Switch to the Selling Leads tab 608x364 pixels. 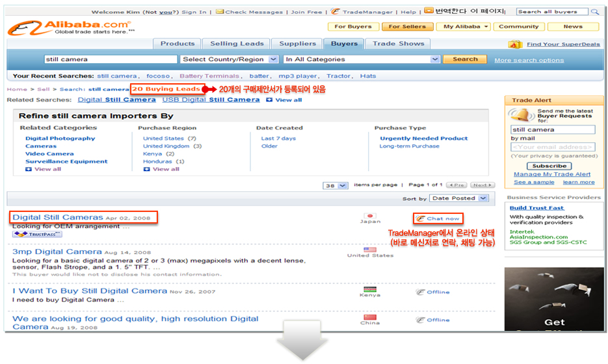click(x=237, y=44)
